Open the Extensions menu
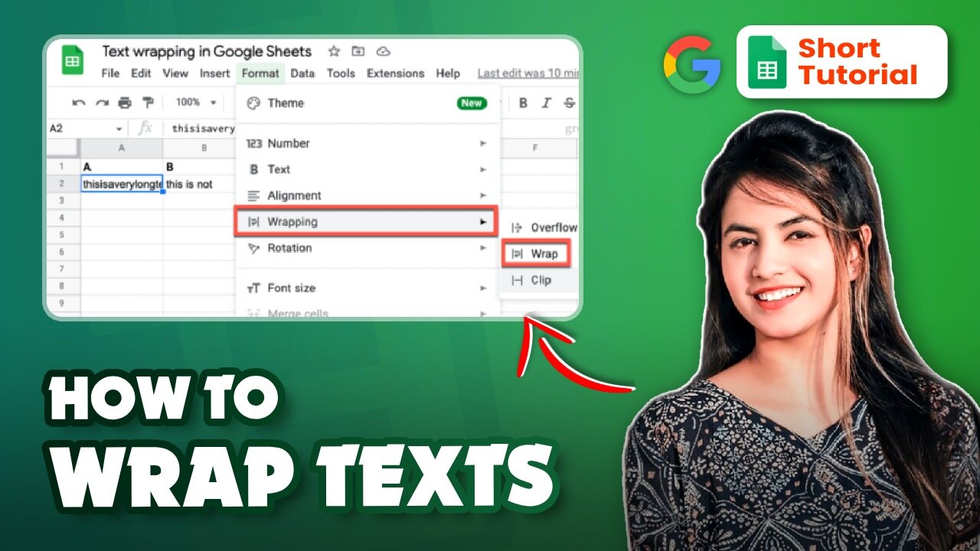 click(x=395, y=73)
